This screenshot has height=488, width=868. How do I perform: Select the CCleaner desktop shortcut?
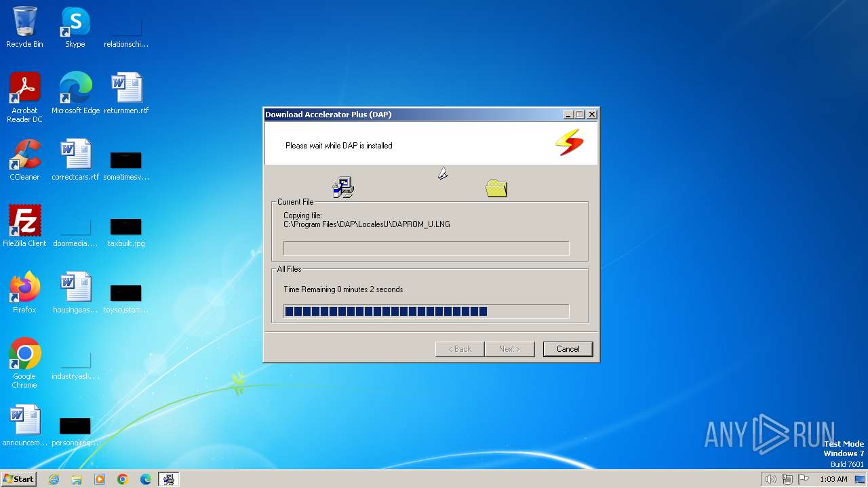click(24, 160)
